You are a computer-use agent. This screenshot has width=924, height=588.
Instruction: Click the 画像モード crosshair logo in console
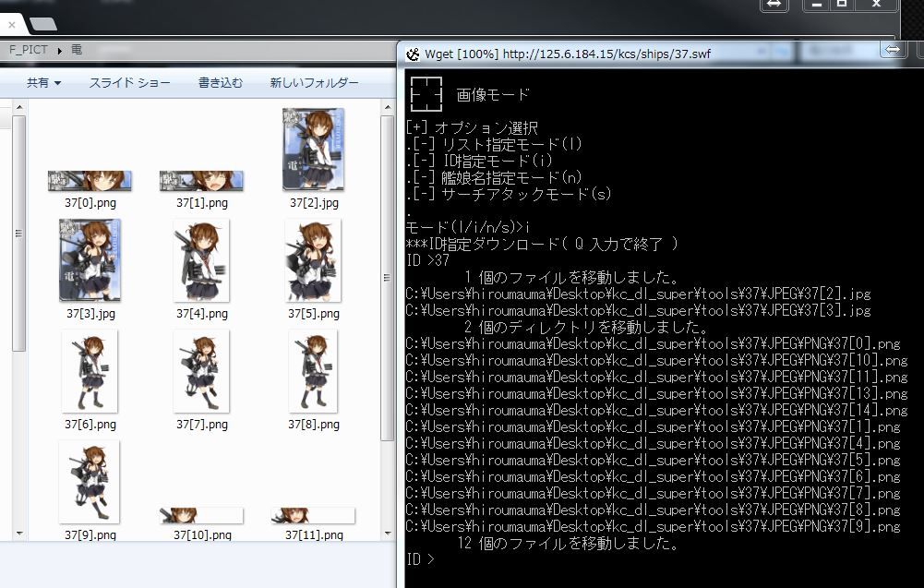pos(426,93)
